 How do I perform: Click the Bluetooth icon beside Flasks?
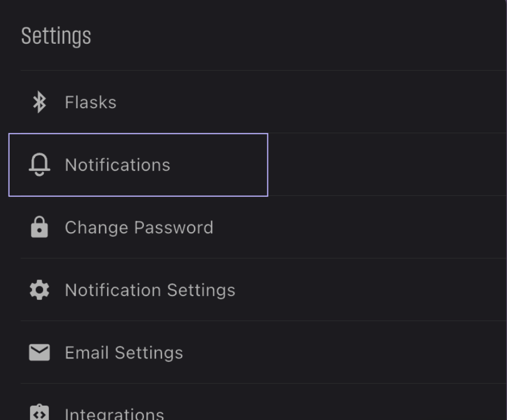pyautogui.click(x=39, y=102)
